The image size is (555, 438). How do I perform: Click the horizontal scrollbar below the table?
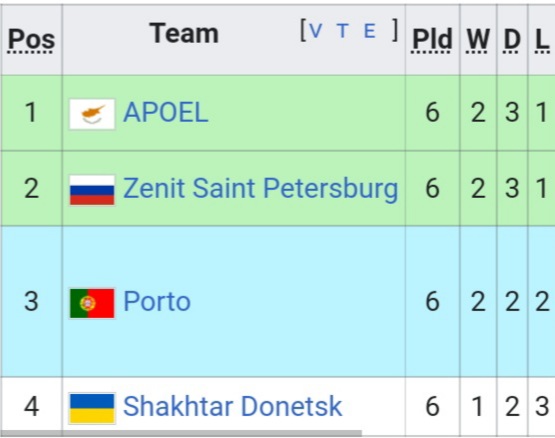181,433
